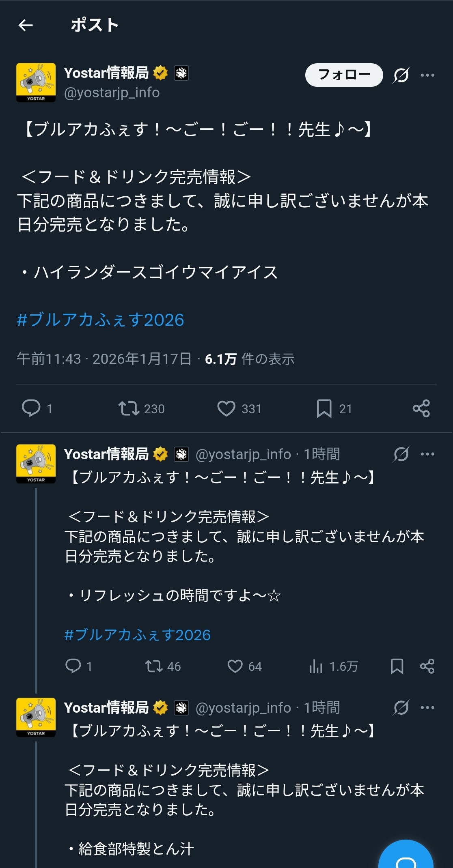453x868 pixels.
Task: Like the main post with 331 likes
Action: [226, 408]
